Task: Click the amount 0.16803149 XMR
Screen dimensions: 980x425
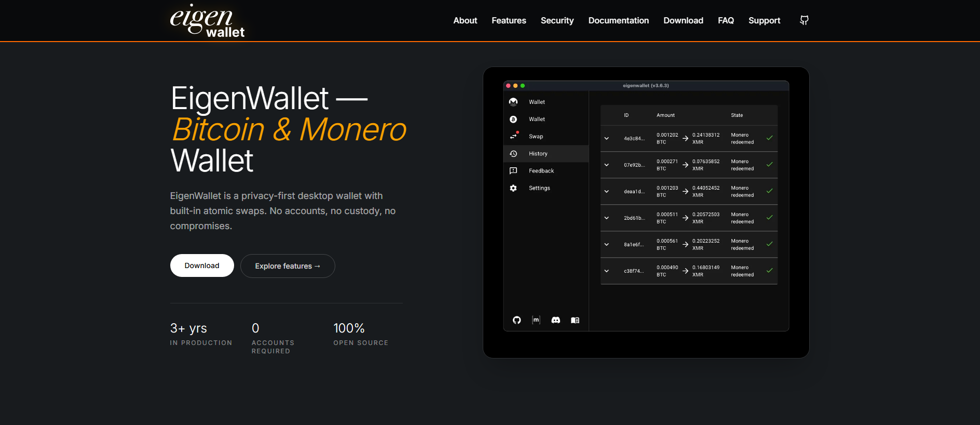Action: [x=706, y=271]
